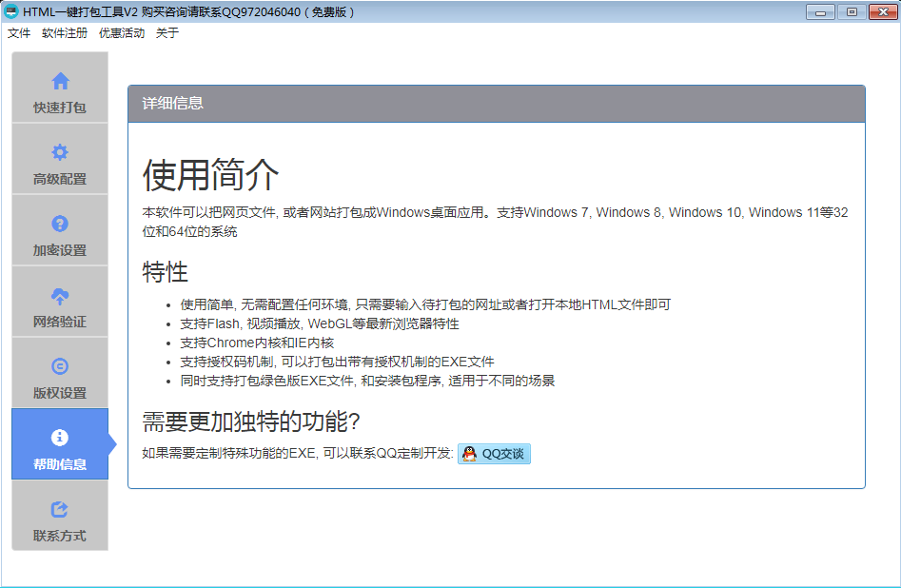Screen dimensions: 901x588
Task: Open 联系方式 via the share icon
Action: click(x=60, y=509)
